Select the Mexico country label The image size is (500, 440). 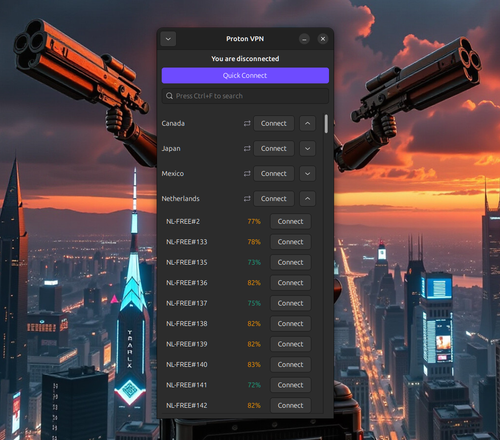pos(173,174)
